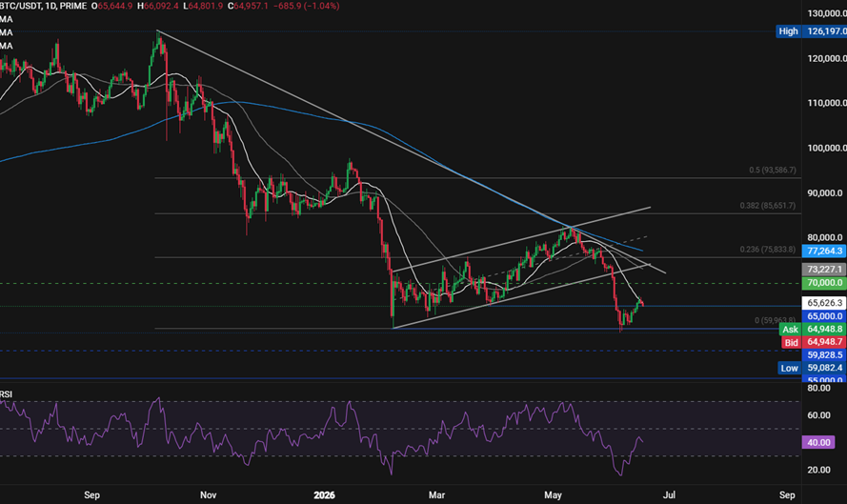Click the Low tag on the price axis

tap(789, 368)
